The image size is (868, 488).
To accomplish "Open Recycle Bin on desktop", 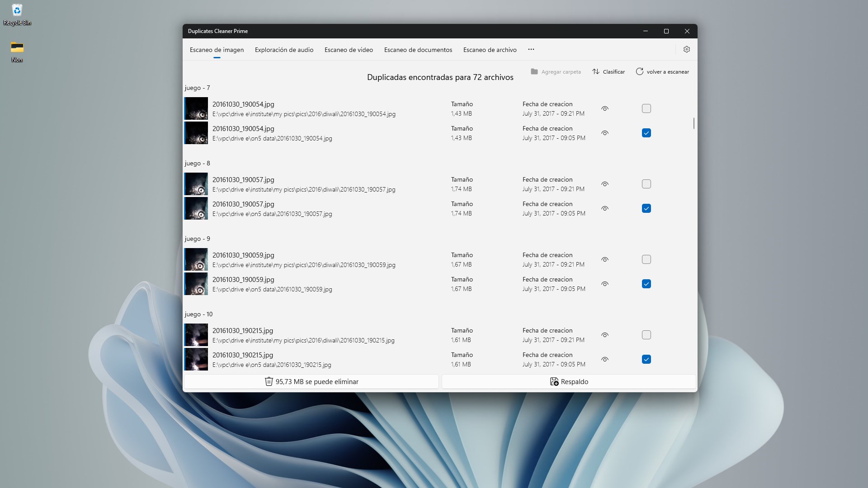I will (17, 15).
